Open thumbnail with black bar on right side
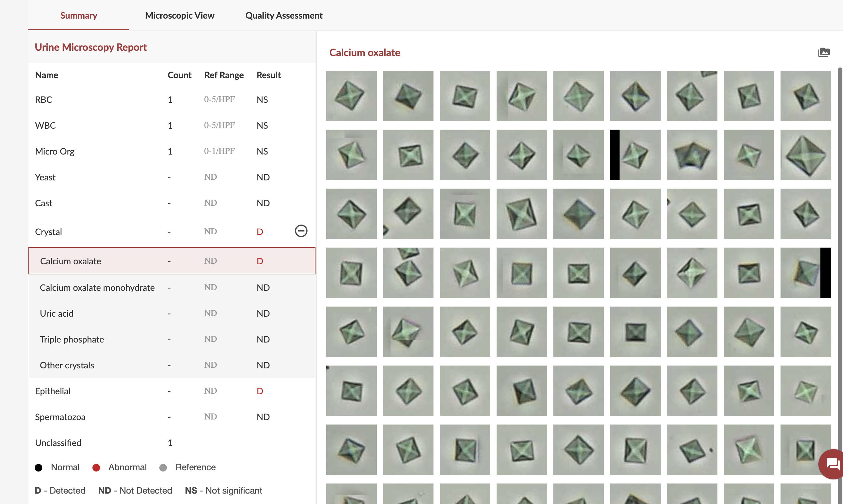Screen dimensions: 843x504 805,273
